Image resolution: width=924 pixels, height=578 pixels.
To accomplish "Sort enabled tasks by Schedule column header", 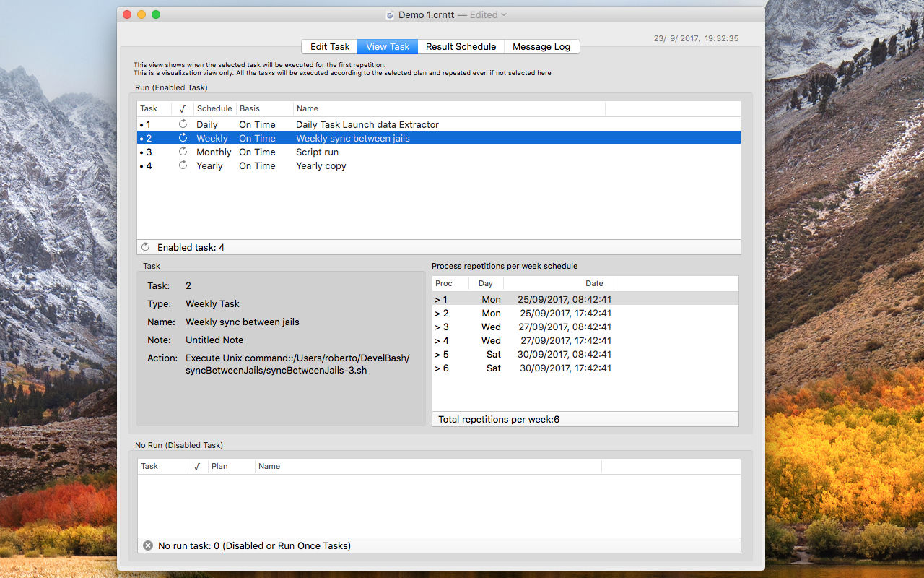I will click(x=214, y=108).
